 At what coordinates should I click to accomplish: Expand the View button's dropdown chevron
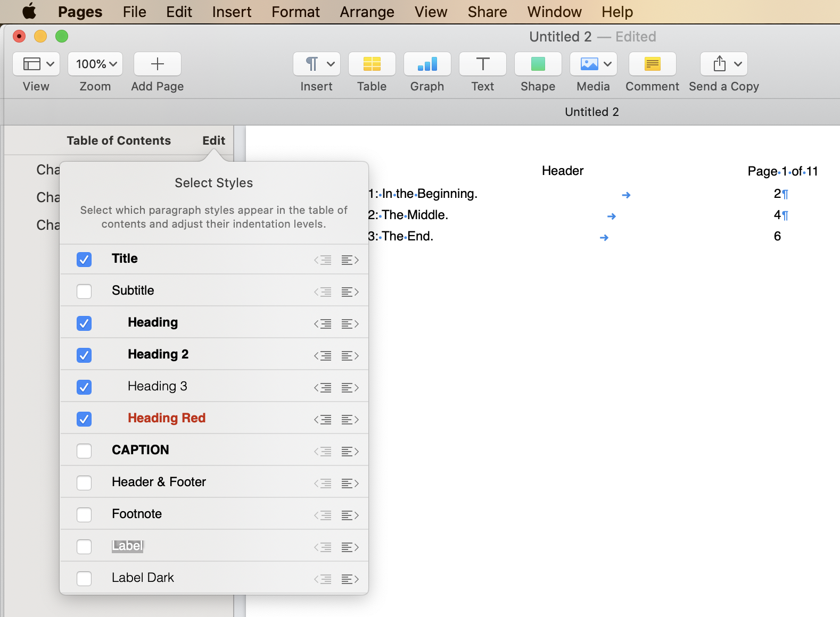pyautogui.click(x=51, y=64)
